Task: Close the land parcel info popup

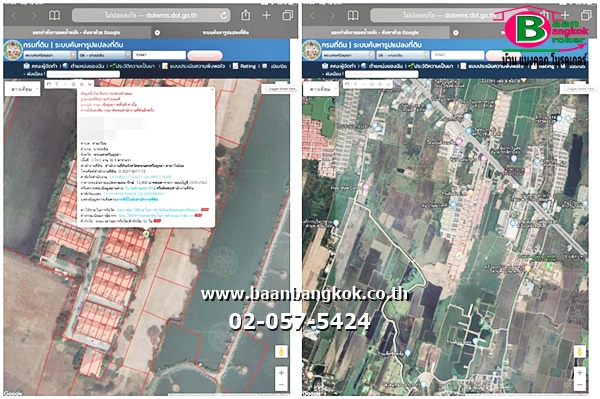Action: [x=212, y=91]
